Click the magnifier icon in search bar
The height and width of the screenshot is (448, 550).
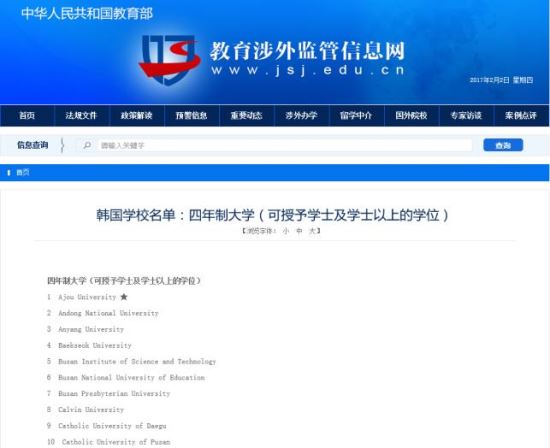click(x=87, y=145)
